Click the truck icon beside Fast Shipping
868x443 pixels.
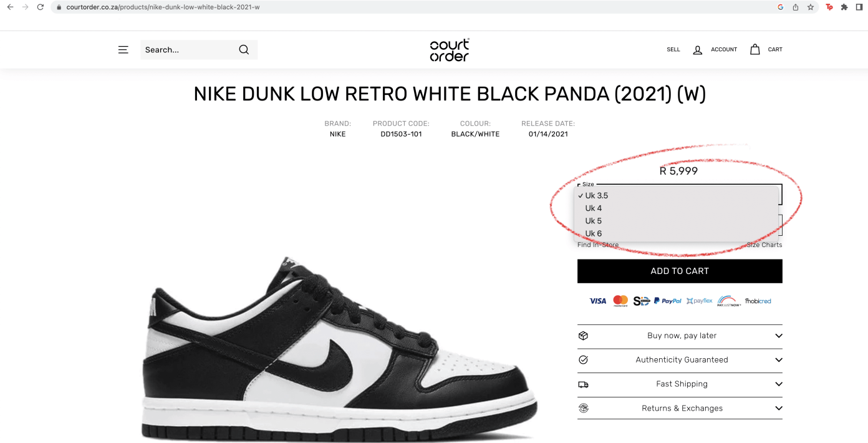pos(583,384)
